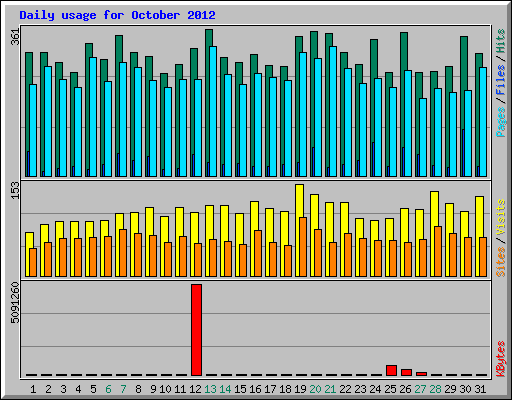This screenshot has height=400, width=512.
Task: Click the cyan files bar for day 21
Action: click(333, 111)
